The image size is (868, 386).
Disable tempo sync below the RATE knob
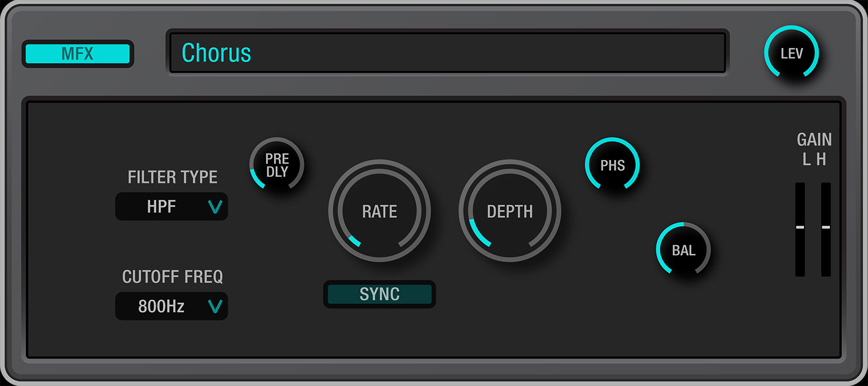(379, 295)
